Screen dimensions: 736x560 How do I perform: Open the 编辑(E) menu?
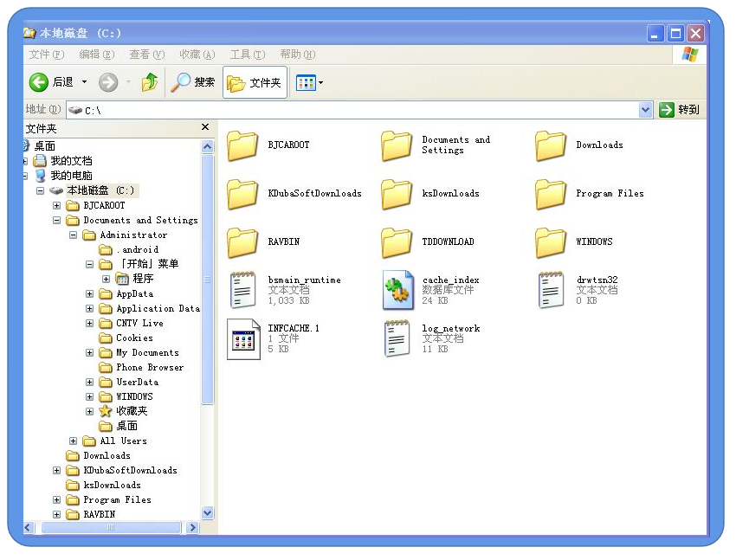coord(97,55)
